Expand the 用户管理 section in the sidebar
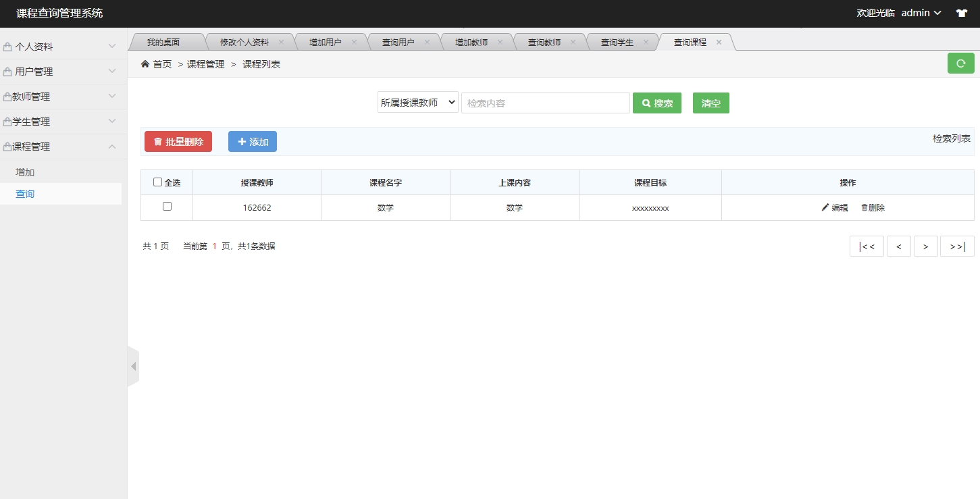This screenshot has width=980, height=499. coord(63,71)
